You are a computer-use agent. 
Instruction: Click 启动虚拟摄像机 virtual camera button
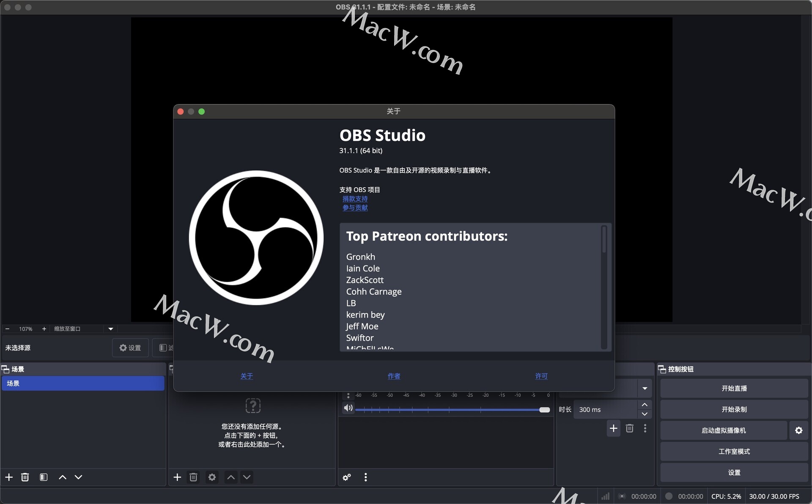pos(724,430)
